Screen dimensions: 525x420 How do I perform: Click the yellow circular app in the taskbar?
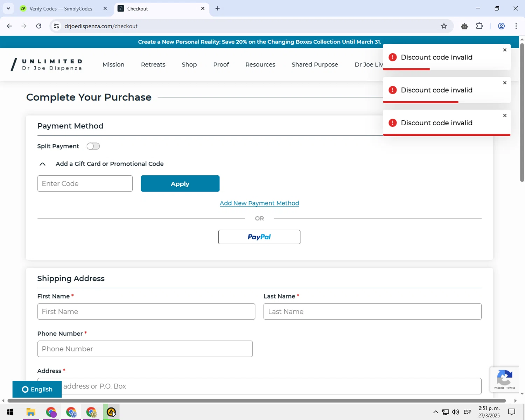click(x=111, y=412)
